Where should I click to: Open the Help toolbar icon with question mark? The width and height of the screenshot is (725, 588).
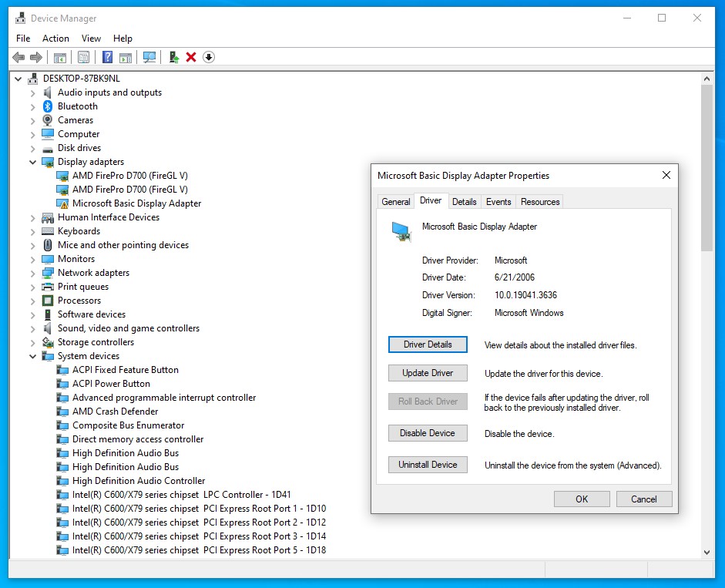pos(107,57)
